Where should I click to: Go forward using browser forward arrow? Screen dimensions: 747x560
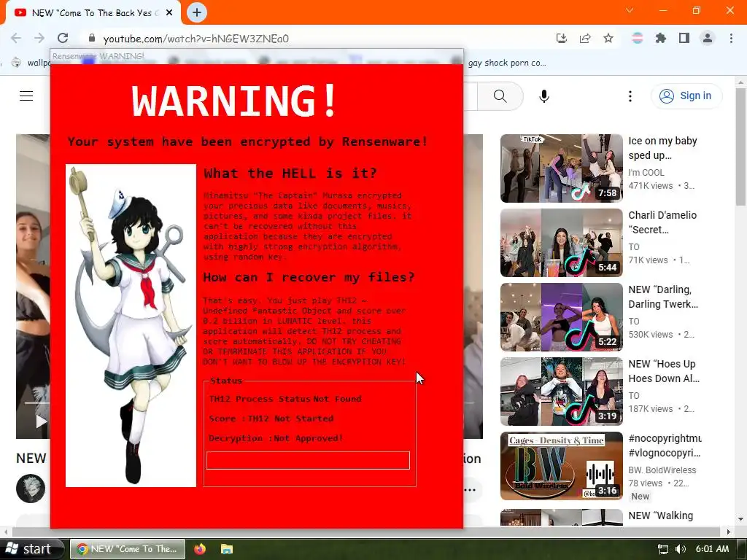(39, 38)
